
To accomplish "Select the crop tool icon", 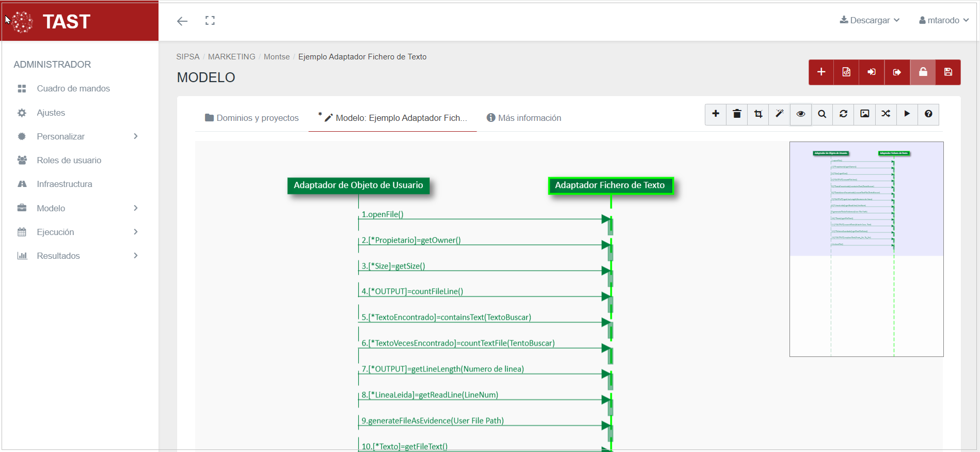I will coord(758,114).
